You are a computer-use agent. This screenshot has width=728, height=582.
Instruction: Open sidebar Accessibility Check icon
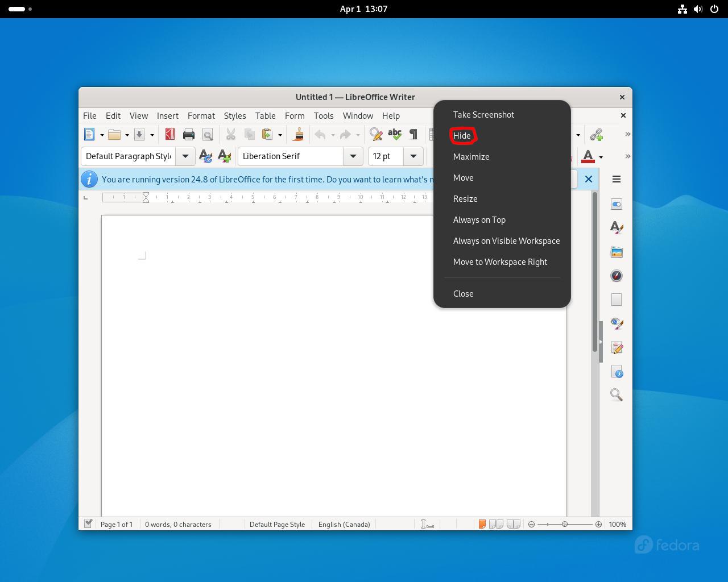click(617, 372)
